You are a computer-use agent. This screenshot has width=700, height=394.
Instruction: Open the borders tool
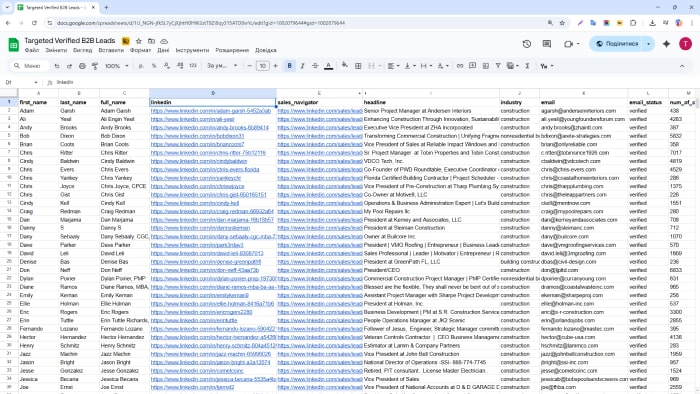(358, 66)
